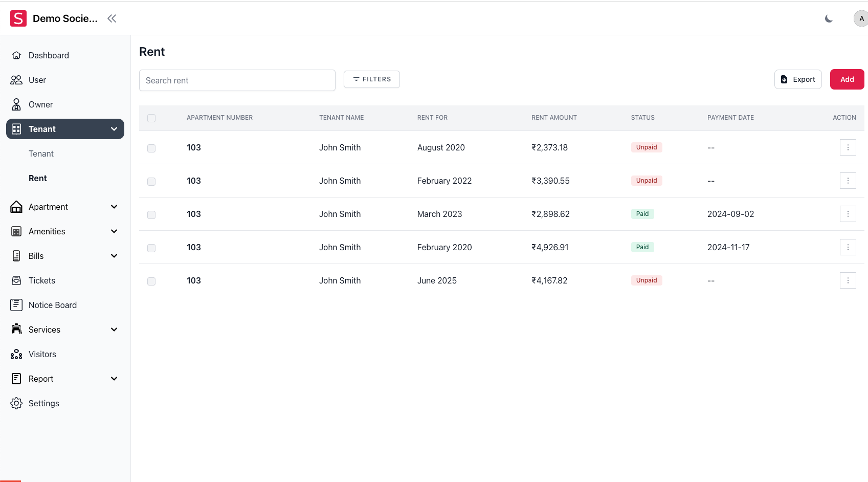The image size is (868, 482).
Task: Click the Notice Board icon
Action: tap(16, 305)
